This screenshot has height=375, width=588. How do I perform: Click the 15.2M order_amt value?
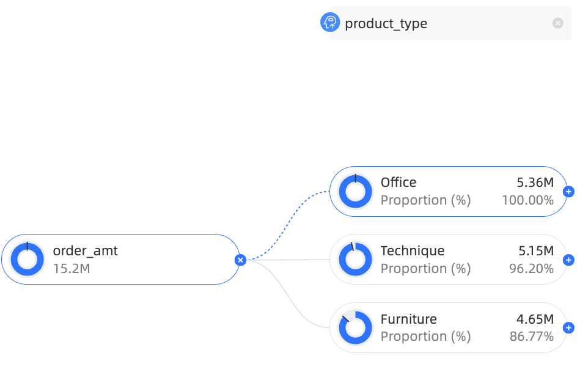point(72,269)
